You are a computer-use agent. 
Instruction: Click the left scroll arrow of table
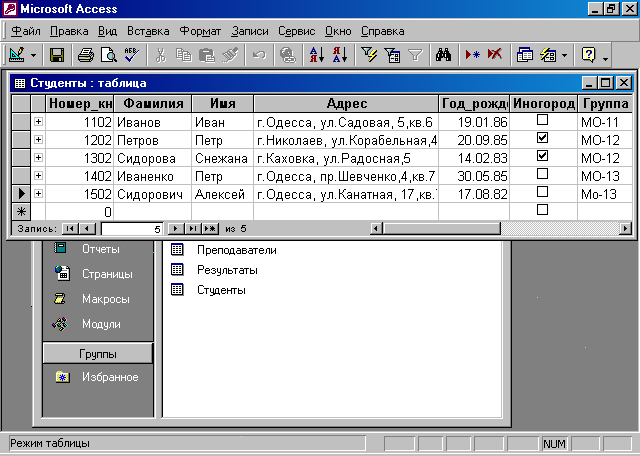(376, 229)
